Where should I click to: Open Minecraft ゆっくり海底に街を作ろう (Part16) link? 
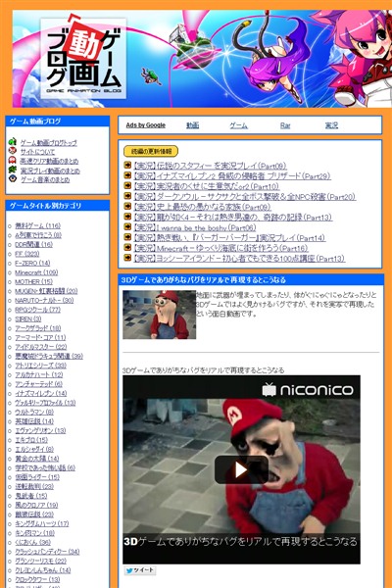pos(220,248)
